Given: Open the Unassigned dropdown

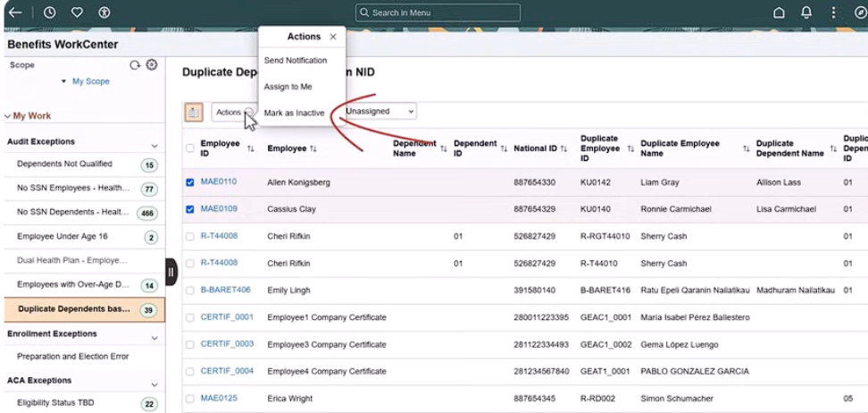Looking at the screenshot, I should (380, 112).
